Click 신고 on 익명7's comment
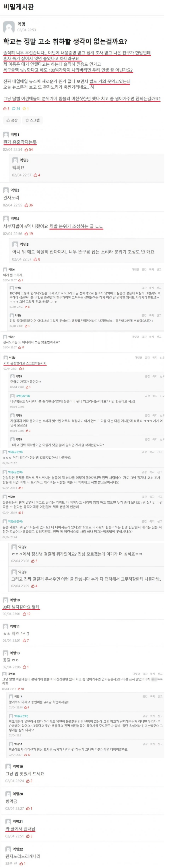This screenshot has width=171, height=868. tap(159, 337)
